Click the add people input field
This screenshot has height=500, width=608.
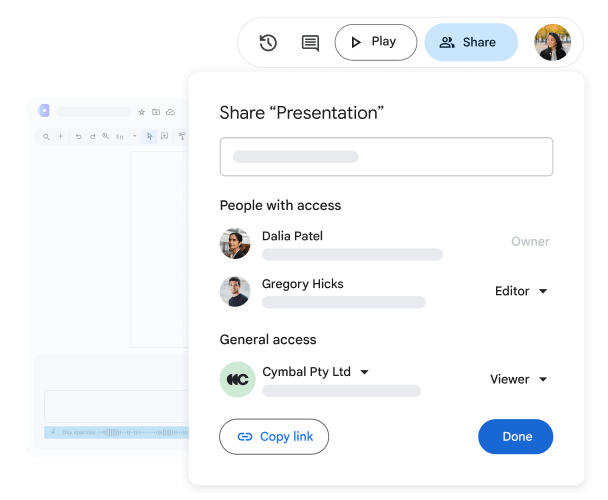[386, 157]
